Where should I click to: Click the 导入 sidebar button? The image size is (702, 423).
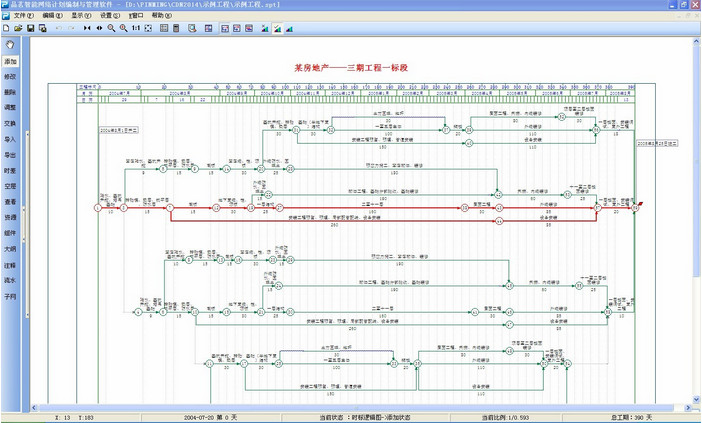[10, 139]
